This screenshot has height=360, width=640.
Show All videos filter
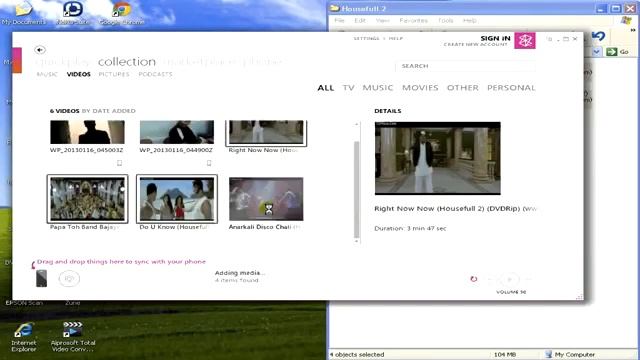pyautogui.click(x=326, y=88)
